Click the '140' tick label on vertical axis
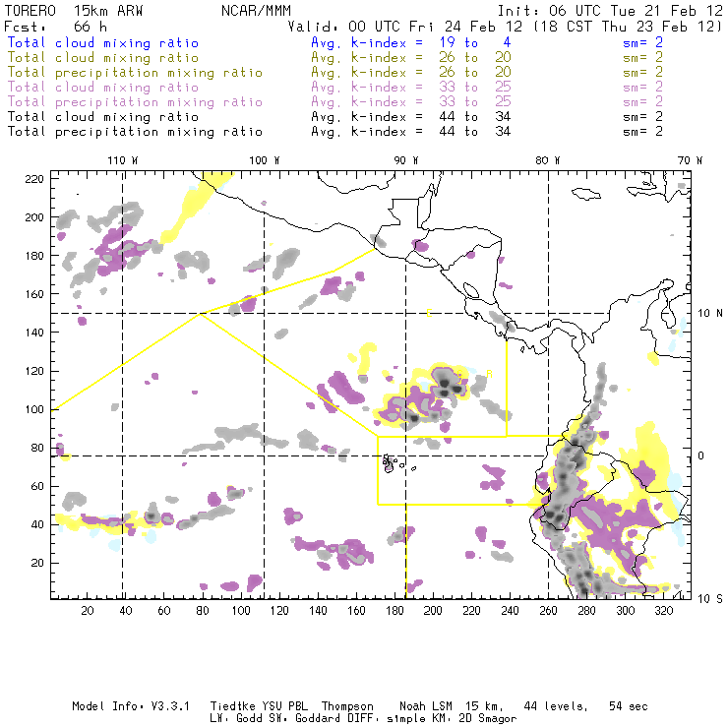728x728 pixels. click(34, 333)
